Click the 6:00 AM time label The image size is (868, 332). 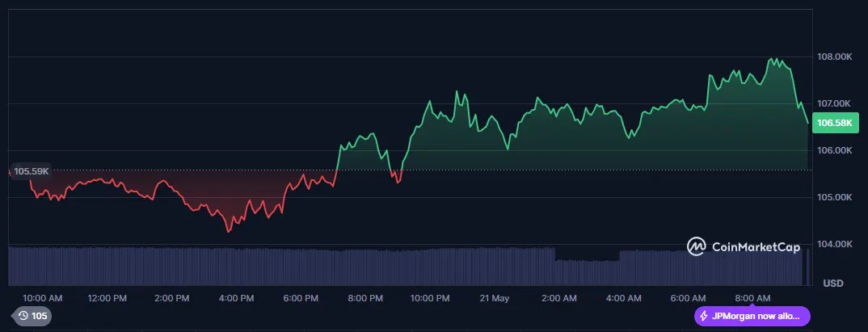point(688,298)
